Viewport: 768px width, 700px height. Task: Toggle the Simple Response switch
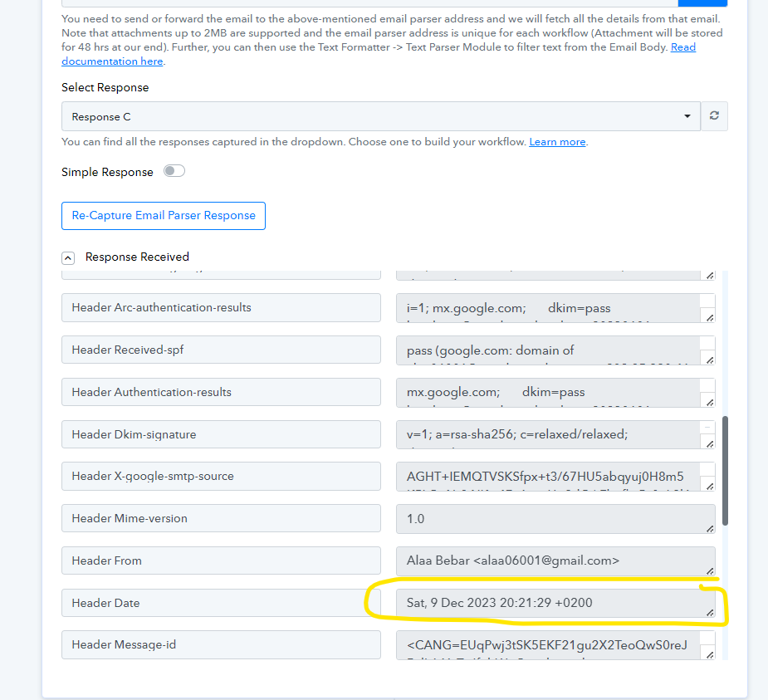(174, 171)
